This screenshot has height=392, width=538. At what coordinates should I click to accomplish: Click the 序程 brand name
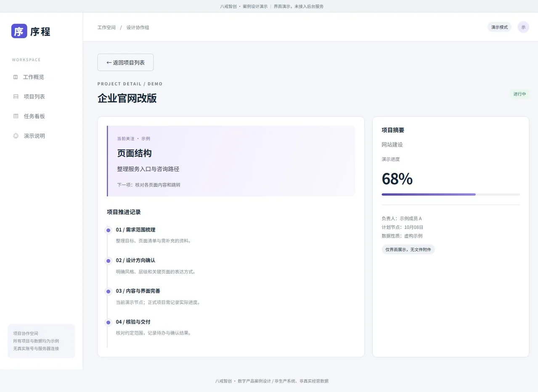point(40,32)
